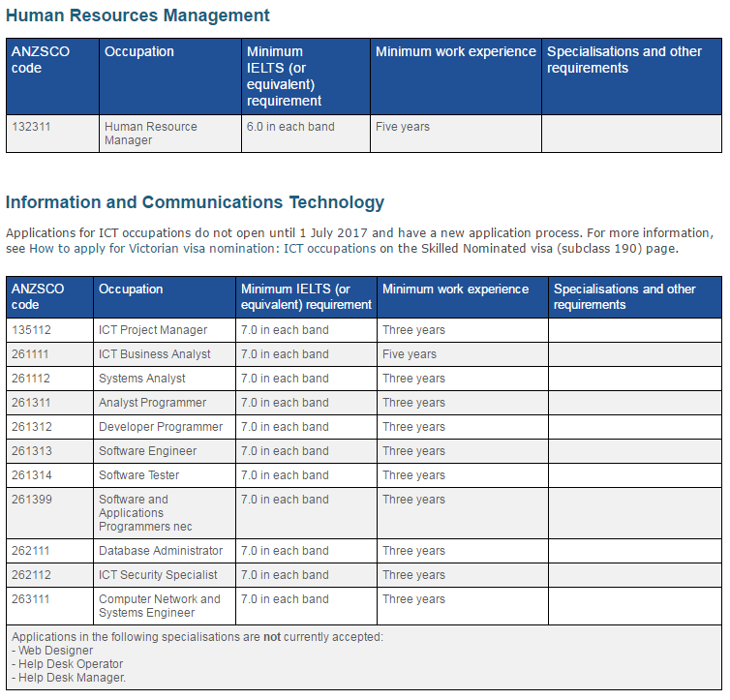The height and width of the screenshot is (700, 730).
Task: Click the Database Administrator occupation
Action: [x=161, y=551]
